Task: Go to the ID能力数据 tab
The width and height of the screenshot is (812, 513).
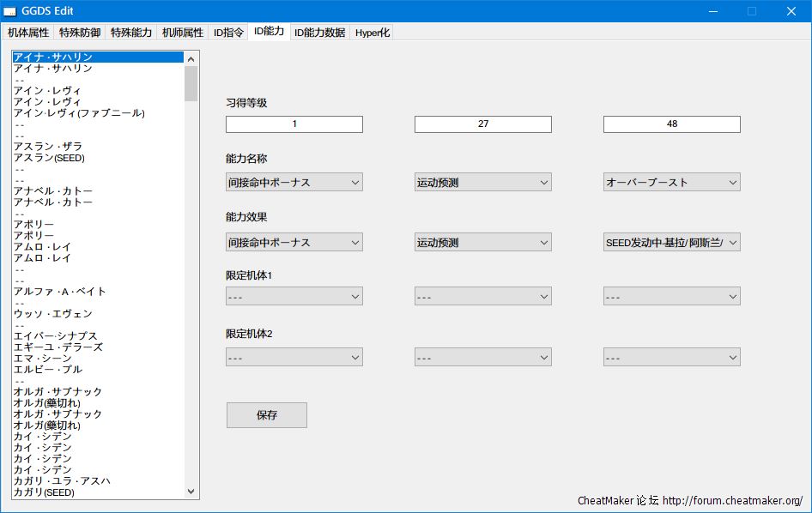Action: pyautogui.click(x=319, y=33)
